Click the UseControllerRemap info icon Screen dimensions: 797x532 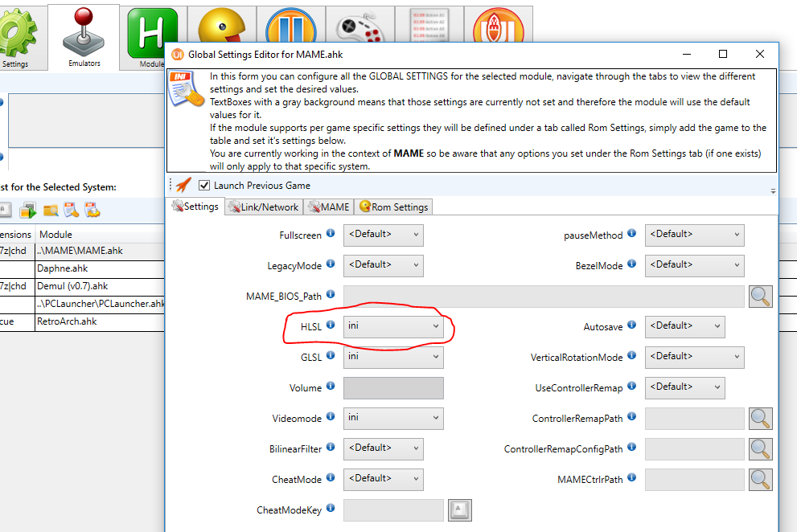[x=632, y=386]
